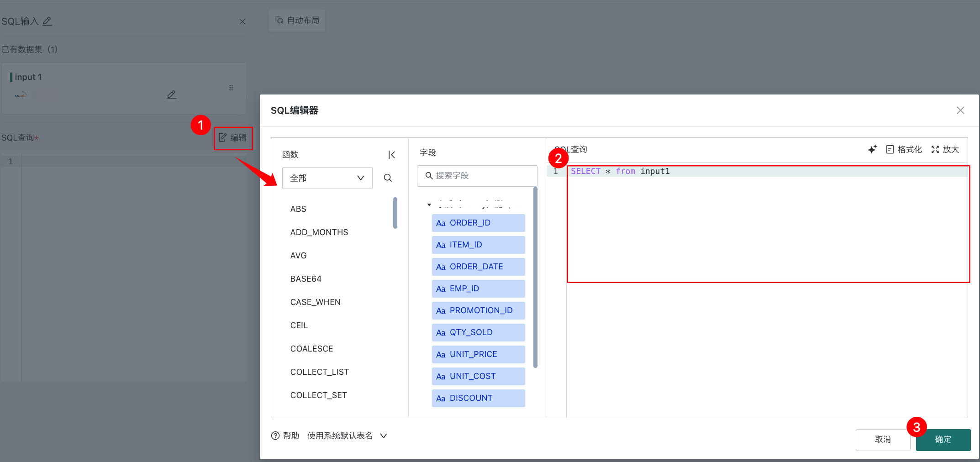Click the 确定 confirm button
Screen dimensions: 980x462
point(943,439)
